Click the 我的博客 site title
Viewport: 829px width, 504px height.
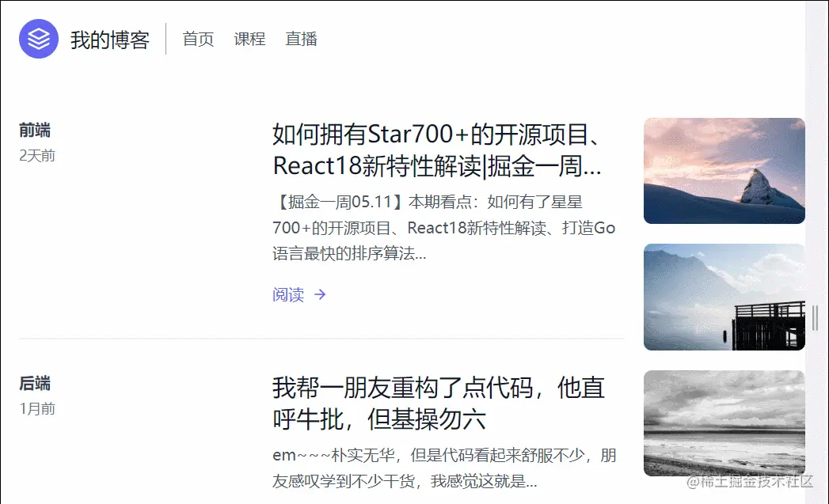click(111, 39)
